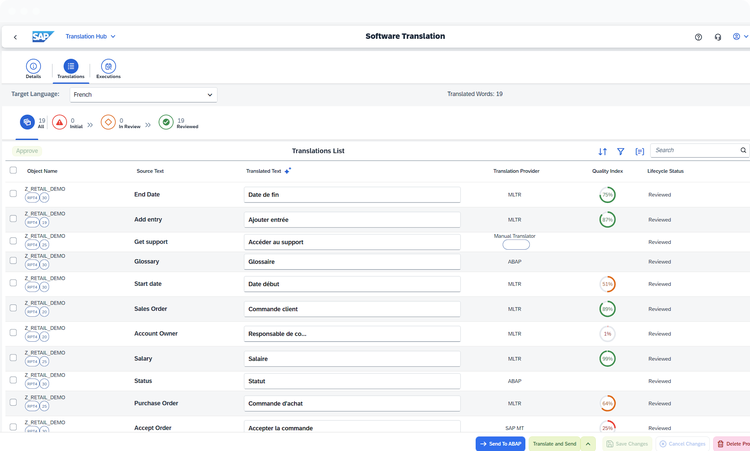Click the Send To ABAP button
Image resolution: width=750 pixels, height=451 pixels.
coord(500,444)
